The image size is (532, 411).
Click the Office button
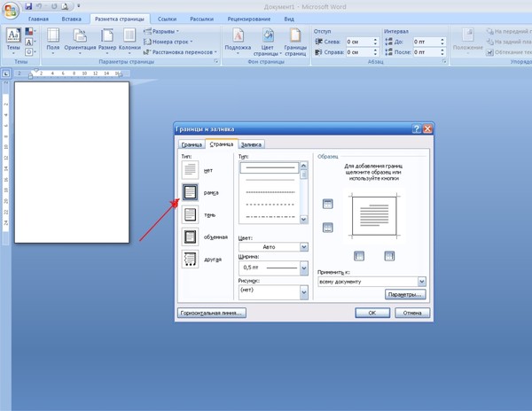(x=10, y=11)
